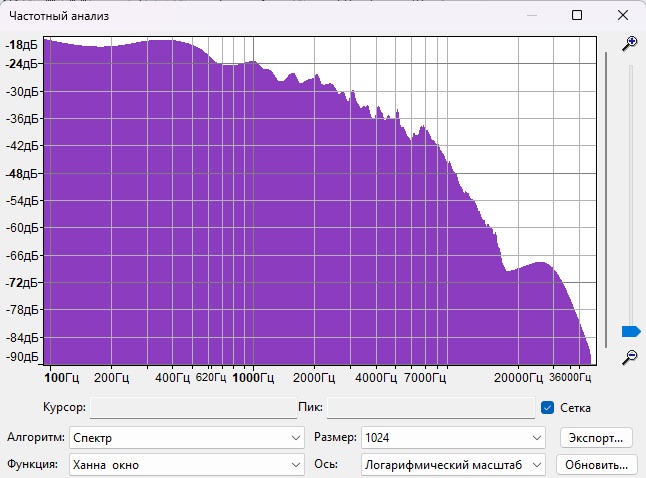Uncheck the Сетка grid checkbox
This screenshot has width=646, height=478.
[547, 408]
